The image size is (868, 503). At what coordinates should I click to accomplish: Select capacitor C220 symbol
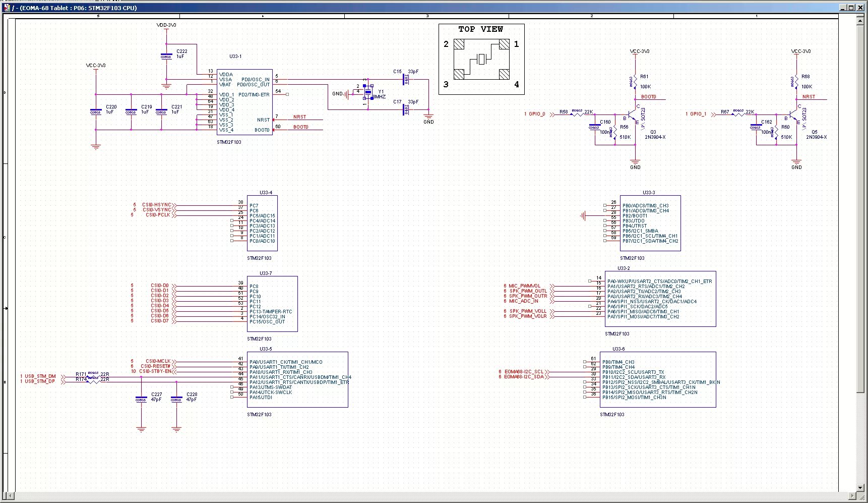[95, 111]
